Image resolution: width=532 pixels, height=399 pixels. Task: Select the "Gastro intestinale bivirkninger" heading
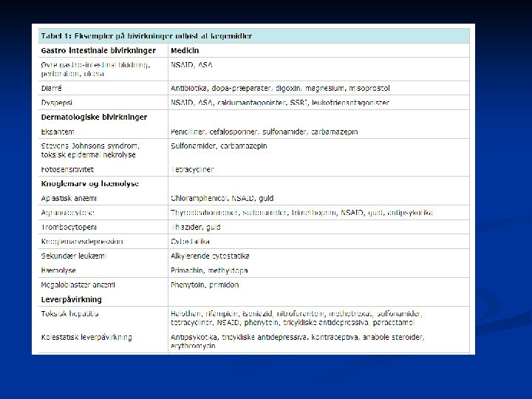coord(98,50)
